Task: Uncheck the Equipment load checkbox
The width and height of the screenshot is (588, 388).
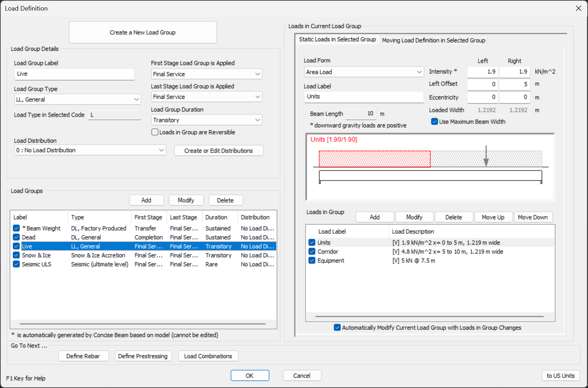Action: coord(312,261)
